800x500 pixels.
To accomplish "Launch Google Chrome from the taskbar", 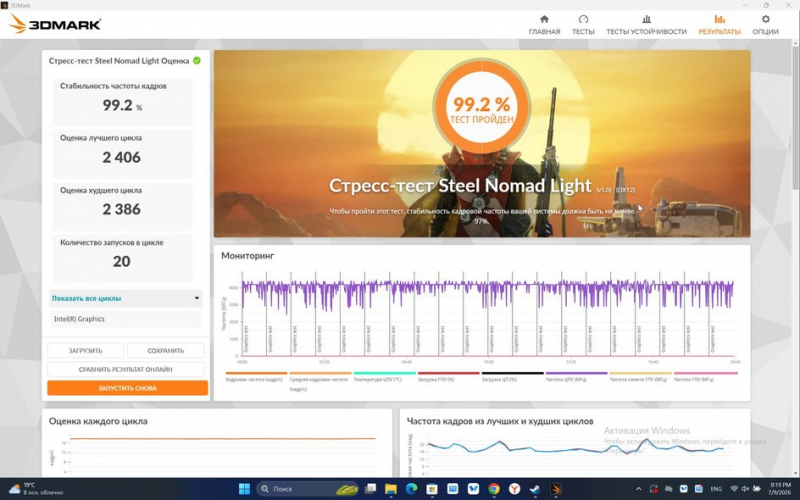I will (x=493, y=489).
